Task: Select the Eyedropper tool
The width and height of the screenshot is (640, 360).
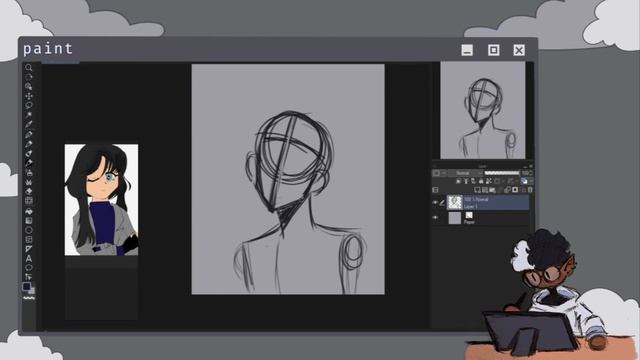Action: (29, 124)
